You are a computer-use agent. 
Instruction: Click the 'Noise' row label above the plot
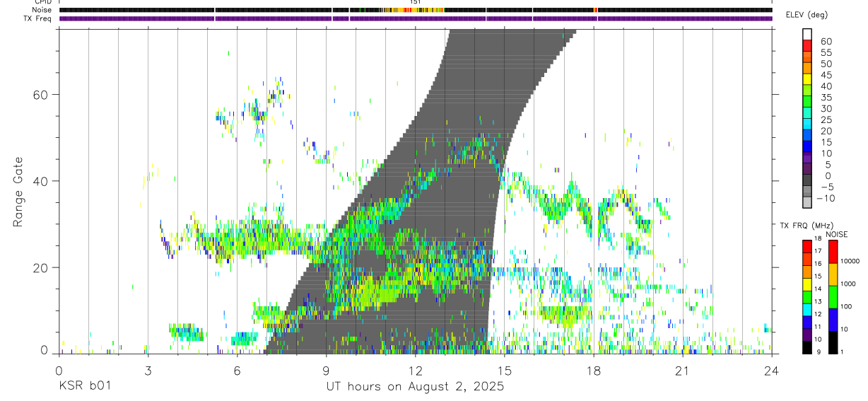(x=43, y=10)
